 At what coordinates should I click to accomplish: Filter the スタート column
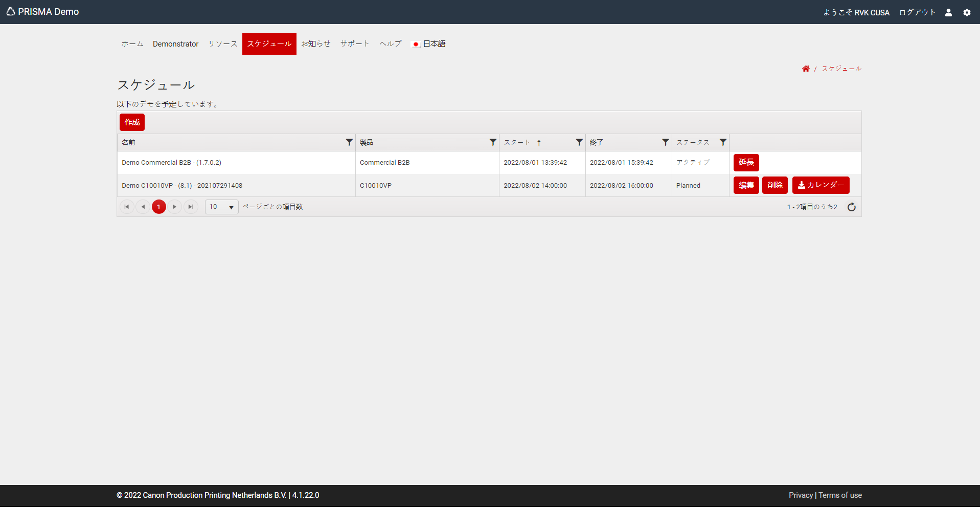click(x=579, y=142)
